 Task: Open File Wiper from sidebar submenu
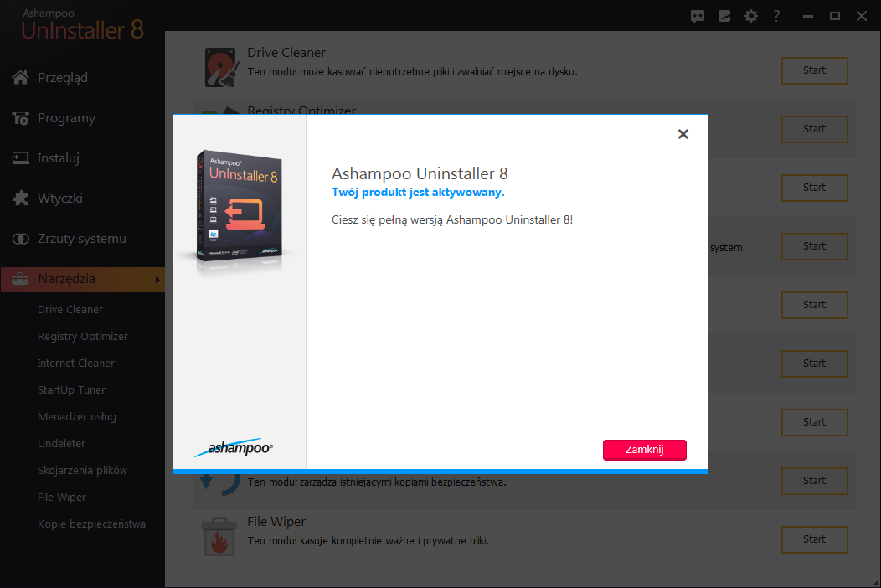62,497
